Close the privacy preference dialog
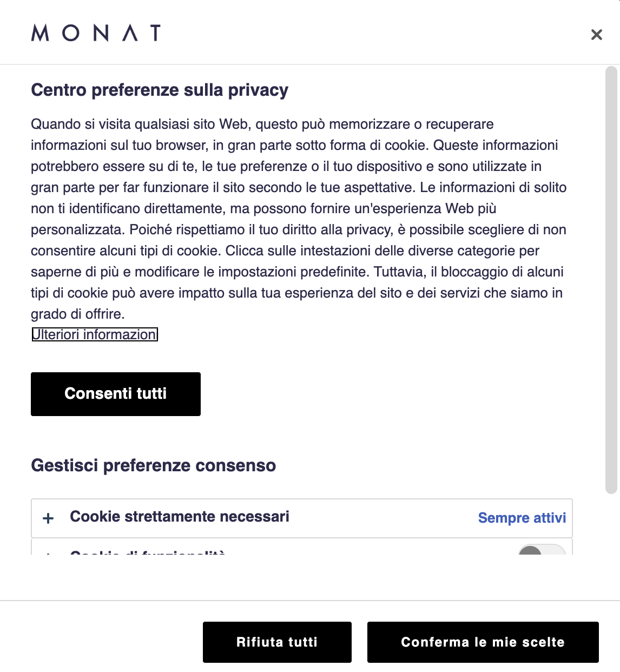 [596, 35]
